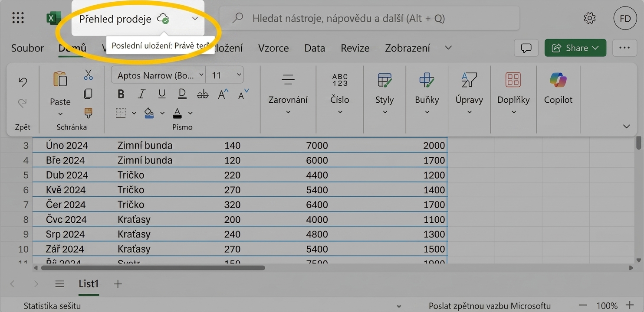Toggle Bold formatting
Screen dimensions: 644x312
tap(121, 94)
